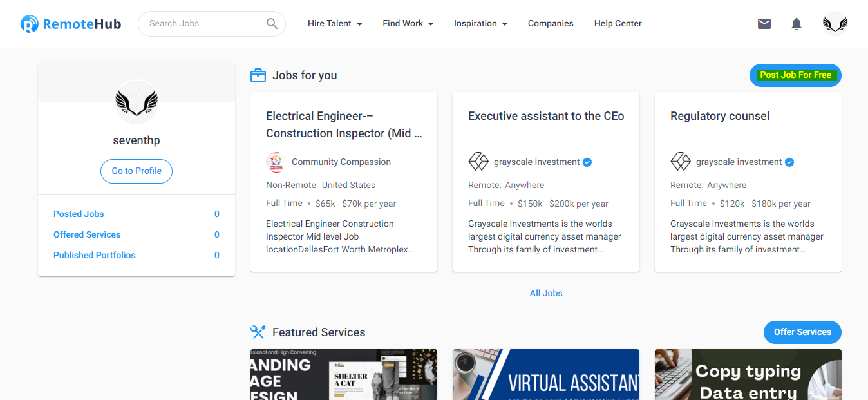Open the Companies menu item
The image size is (868, 400).
[551, 24]
